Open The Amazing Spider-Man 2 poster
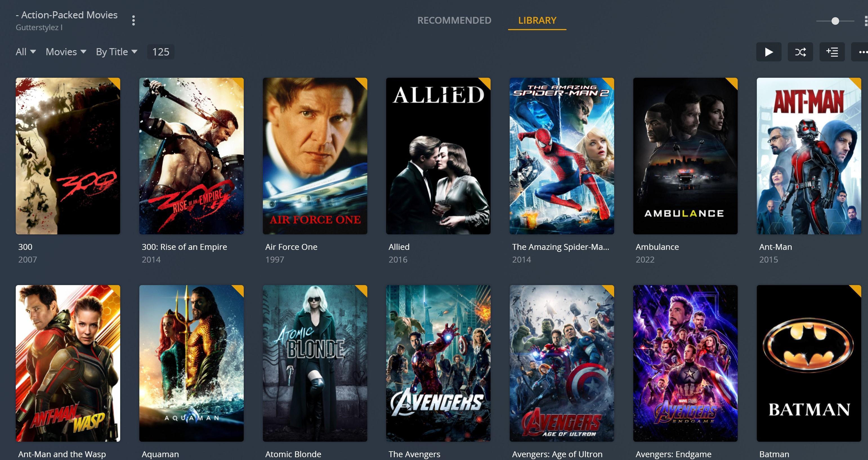The image size is (868, 460). (562, 156)
